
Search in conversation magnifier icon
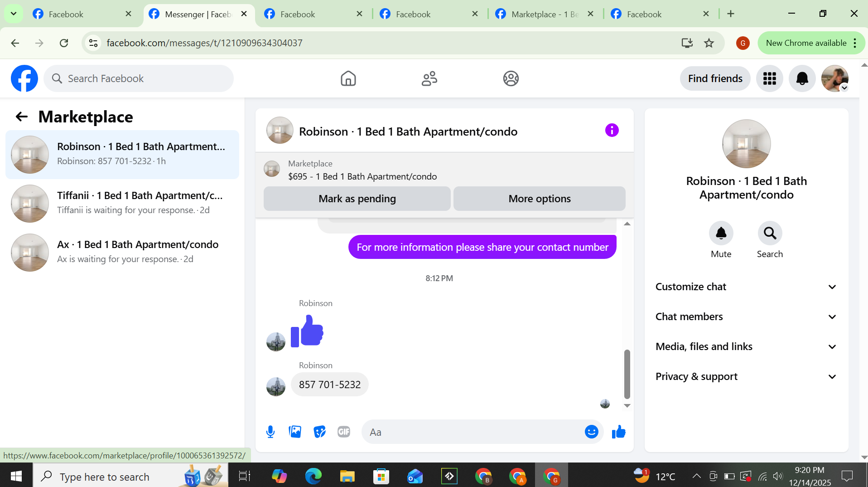pos(770,233)
